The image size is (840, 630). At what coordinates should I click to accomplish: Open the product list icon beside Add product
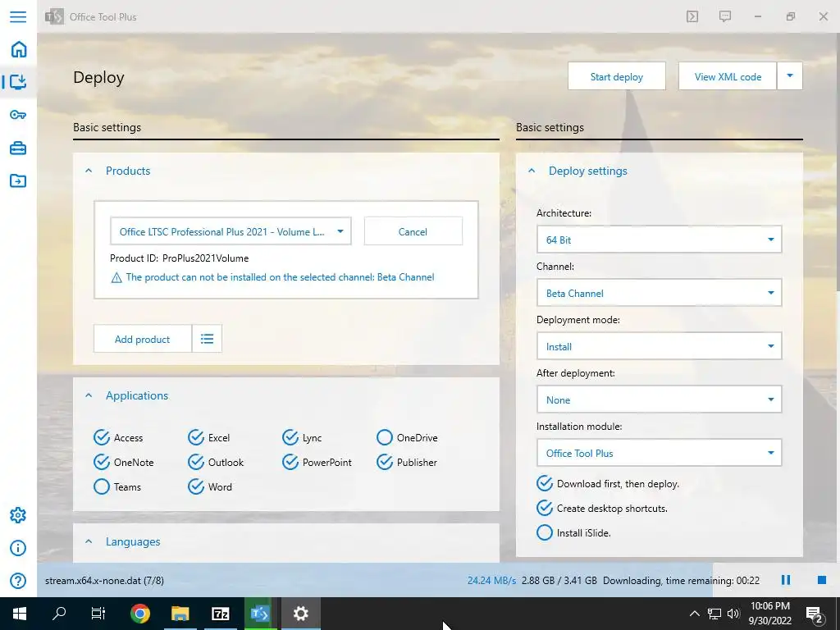pyautogui.click(x=207, y=339)
